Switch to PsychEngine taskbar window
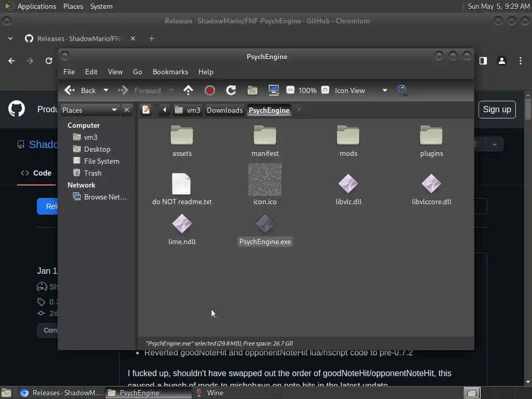 coord(149,393)
